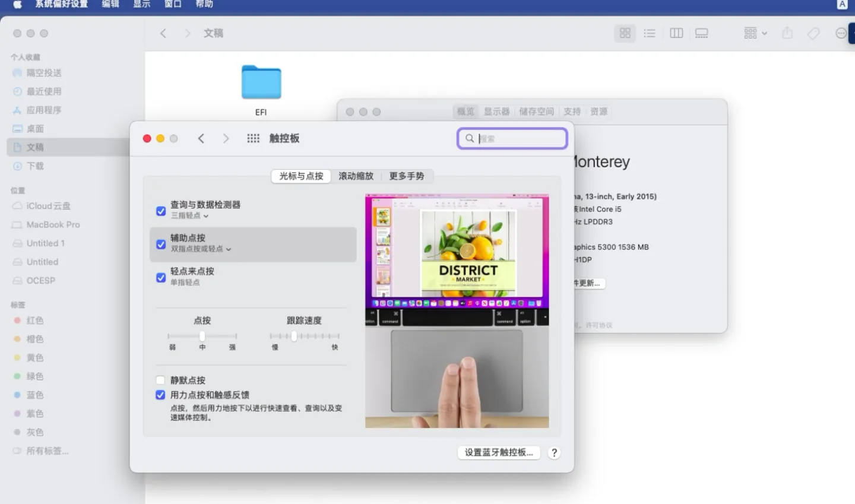Switch Finder to list view
This screenshot has width=855, height=504.
649,33
